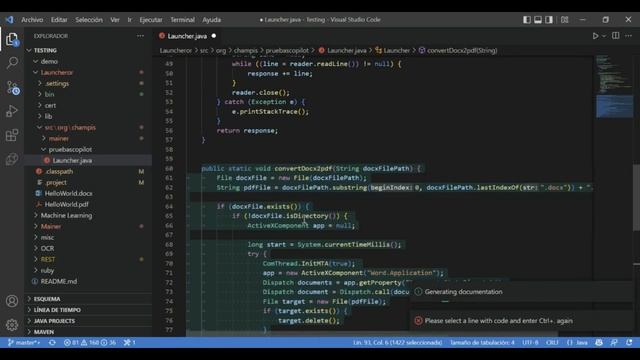Open the Ejecutar menu
The image size is (640, 360).
click(151, 20)
